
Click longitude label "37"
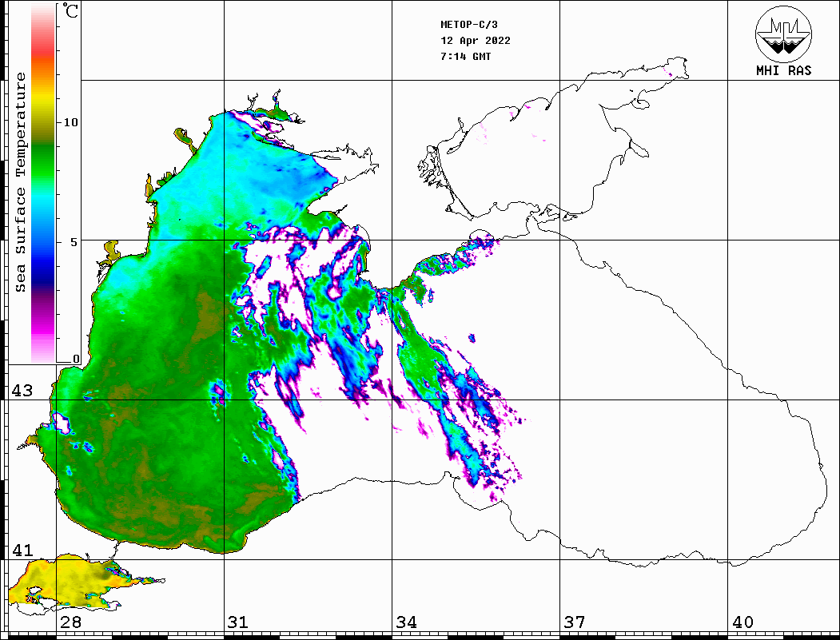point(575,622)
